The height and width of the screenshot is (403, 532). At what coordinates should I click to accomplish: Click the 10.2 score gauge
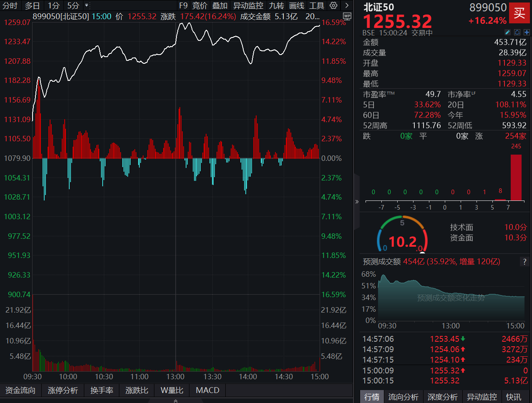(402, 240)
